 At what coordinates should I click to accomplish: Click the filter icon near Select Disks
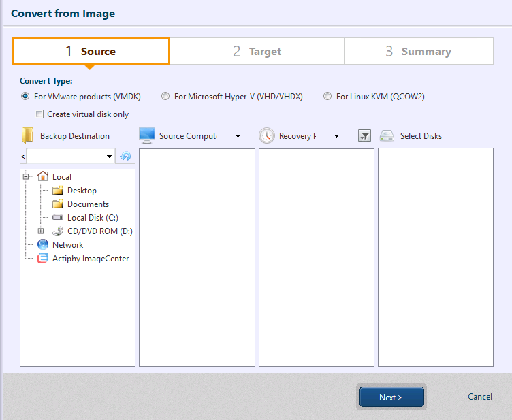point(364,136)
